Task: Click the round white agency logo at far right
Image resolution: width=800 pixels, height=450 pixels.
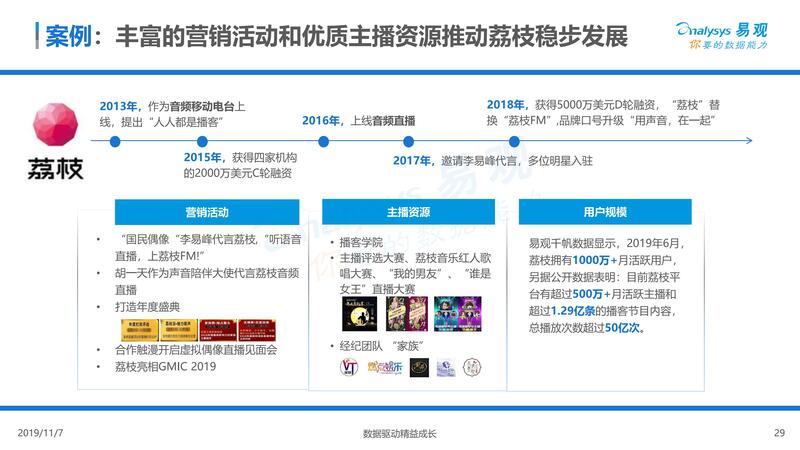Action: 471,367
